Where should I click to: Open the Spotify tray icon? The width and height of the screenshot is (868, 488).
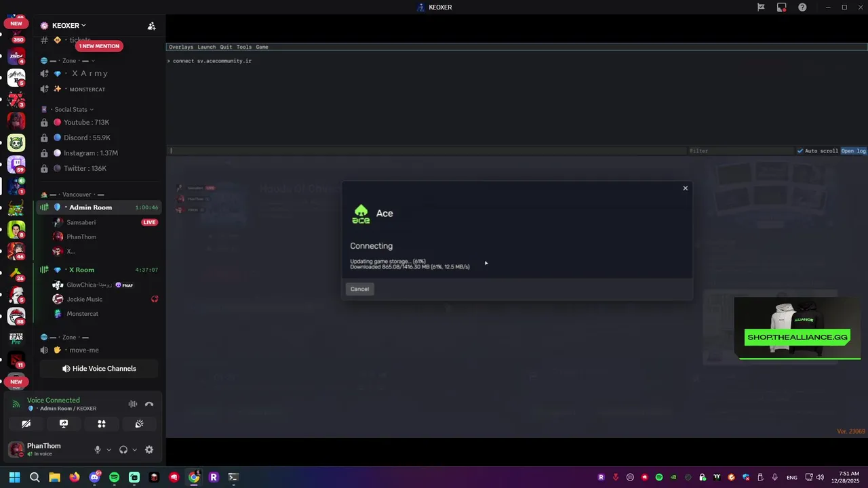point(659,477)
